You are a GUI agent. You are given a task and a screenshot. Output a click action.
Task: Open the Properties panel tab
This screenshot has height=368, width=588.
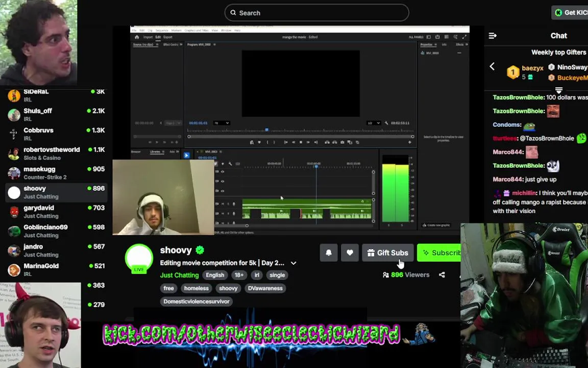click(x=426, y=44)
